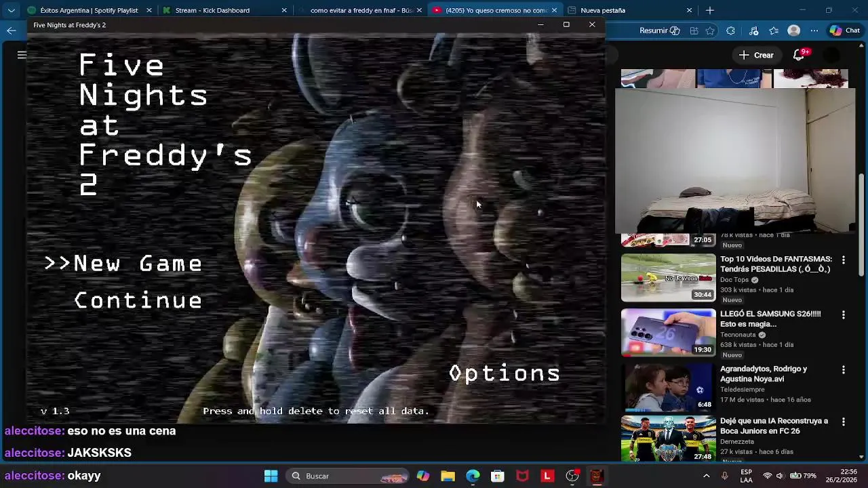Screen dimensions: 868x488
Task: Show hidden system tray icons chevron
Action: tap(707, 476)
